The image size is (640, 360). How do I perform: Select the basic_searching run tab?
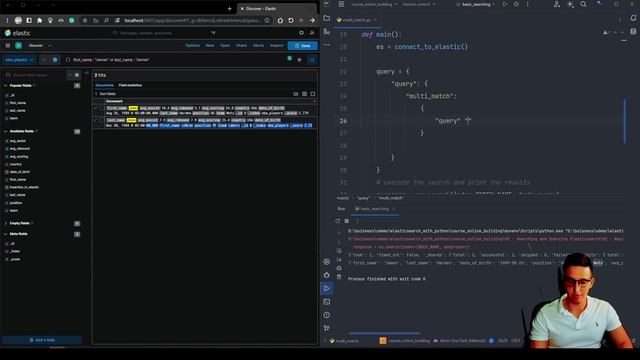tap(375, 209)
